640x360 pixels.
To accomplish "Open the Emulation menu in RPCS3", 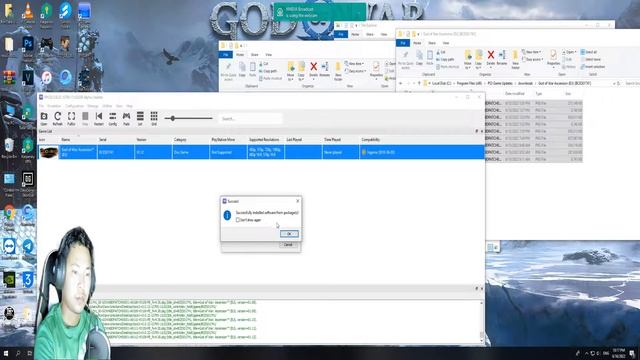I will [x=54, y=106].
